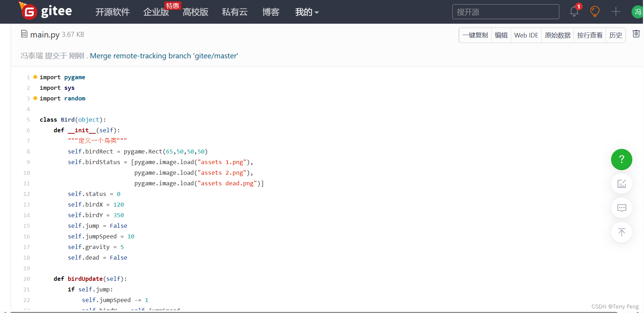The height and width of the screenshot is (313, 644).
Task: Click the 历史 button
Action: click(x=616, y=35)
